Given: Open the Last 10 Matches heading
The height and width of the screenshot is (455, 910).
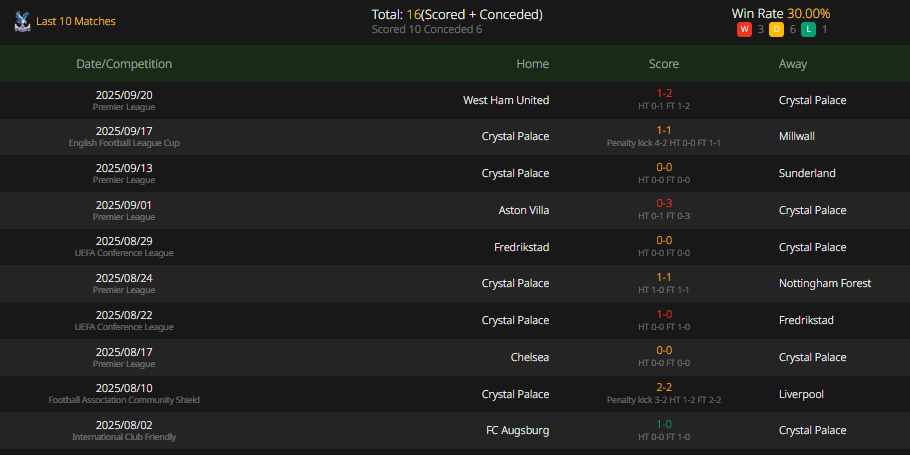Looking at the screenshot, I should [75, 21].
